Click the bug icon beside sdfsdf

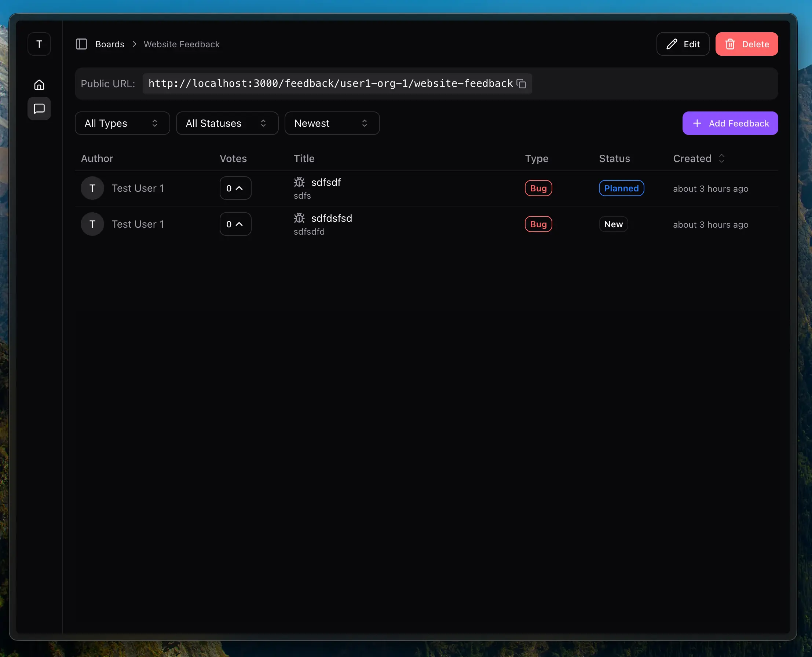pyautogui.click(x=299, y=182)
